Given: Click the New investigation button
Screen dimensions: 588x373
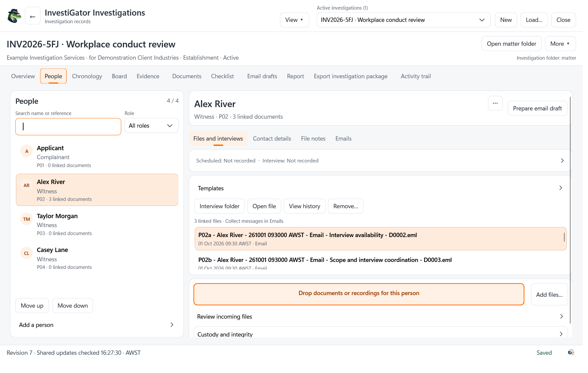Looking at the screenshot, I should 506,20.
